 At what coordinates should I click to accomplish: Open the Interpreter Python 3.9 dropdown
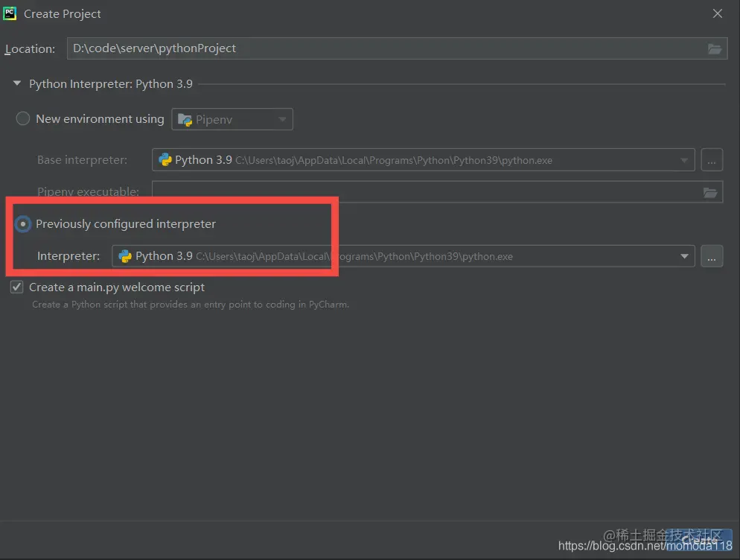[404, 256]
